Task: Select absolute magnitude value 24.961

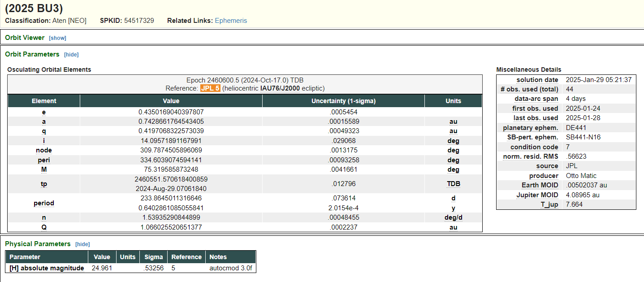Action: coord(102,268)
